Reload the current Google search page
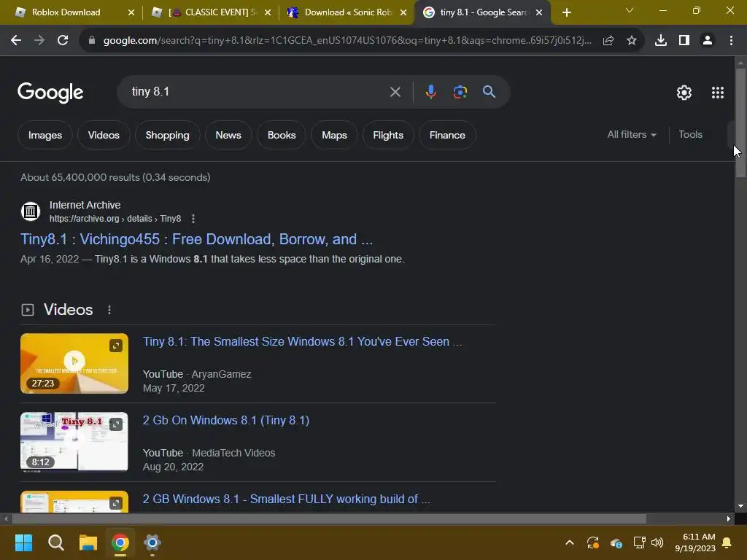This screenshot has width=747, height=560. (x=63, y=41)
